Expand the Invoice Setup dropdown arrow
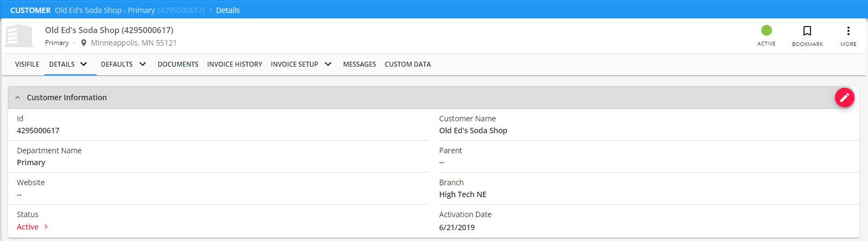868x241 pixels. 328,64
